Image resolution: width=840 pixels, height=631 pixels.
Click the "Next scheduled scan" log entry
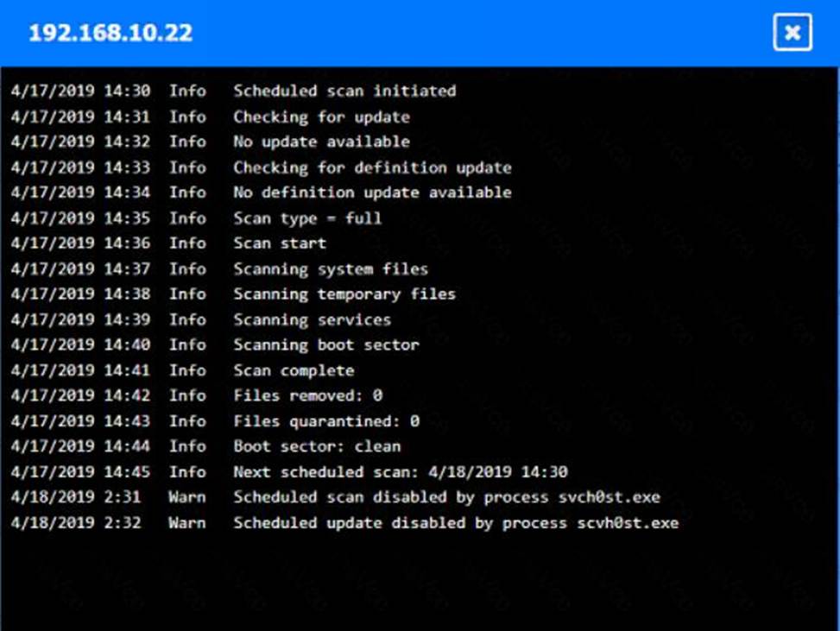[x=401, y=473]
